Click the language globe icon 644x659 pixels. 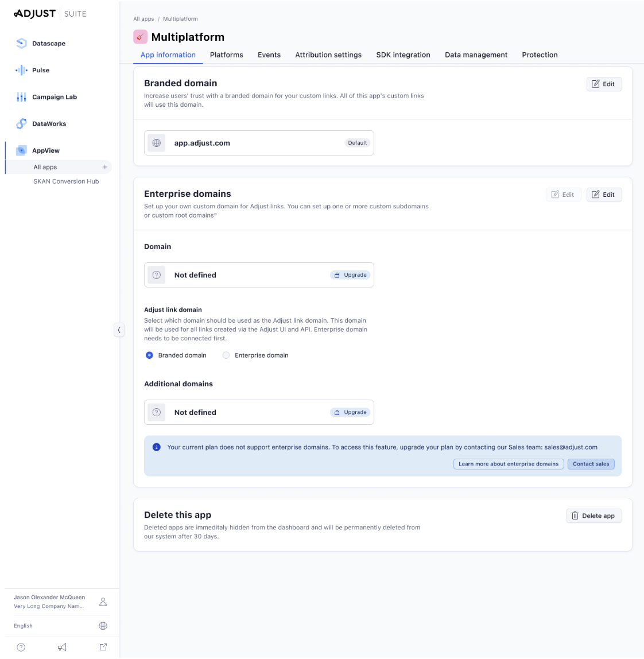click(103, 626)
